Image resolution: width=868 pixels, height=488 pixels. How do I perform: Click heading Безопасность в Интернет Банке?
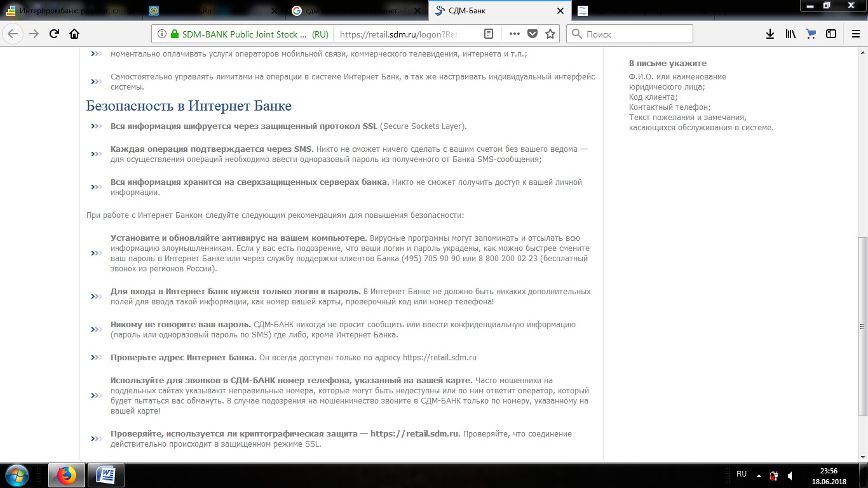(189, 105)
